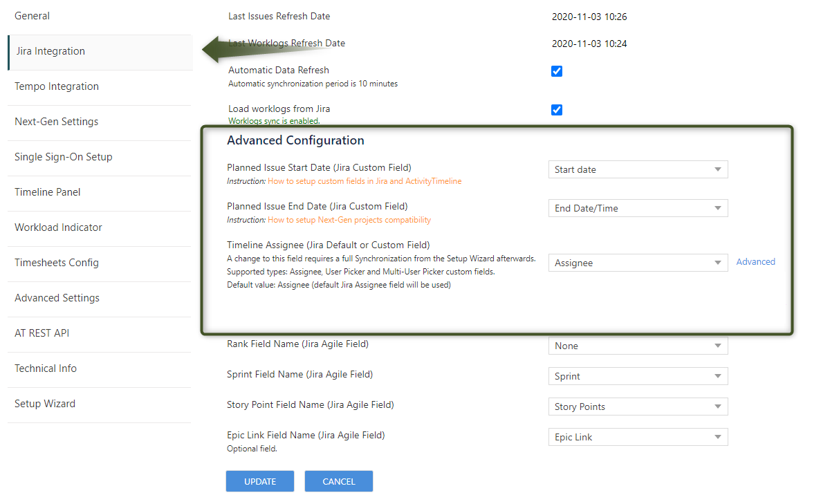Click the CANCEL button

pos(339,481)
